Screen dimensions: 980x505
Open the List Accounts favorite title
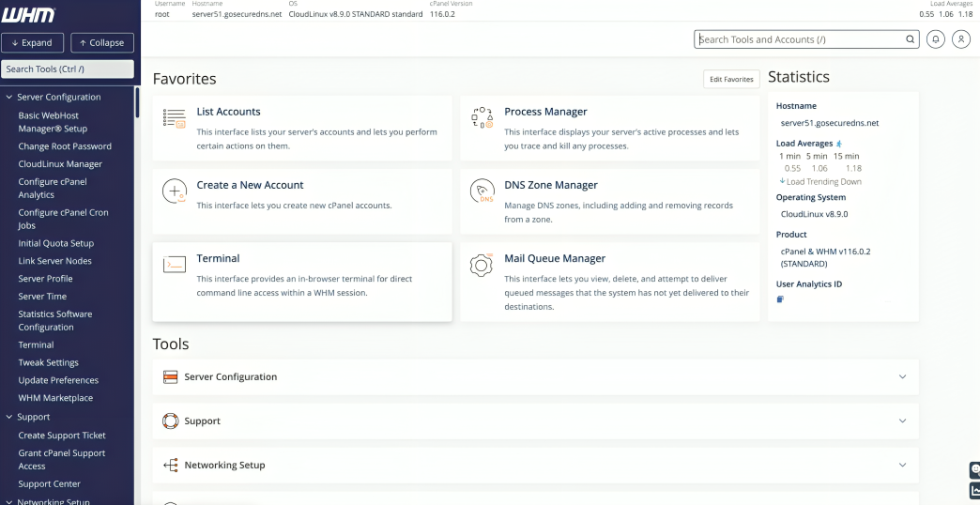pyautogui.click(x=228, y=112)
